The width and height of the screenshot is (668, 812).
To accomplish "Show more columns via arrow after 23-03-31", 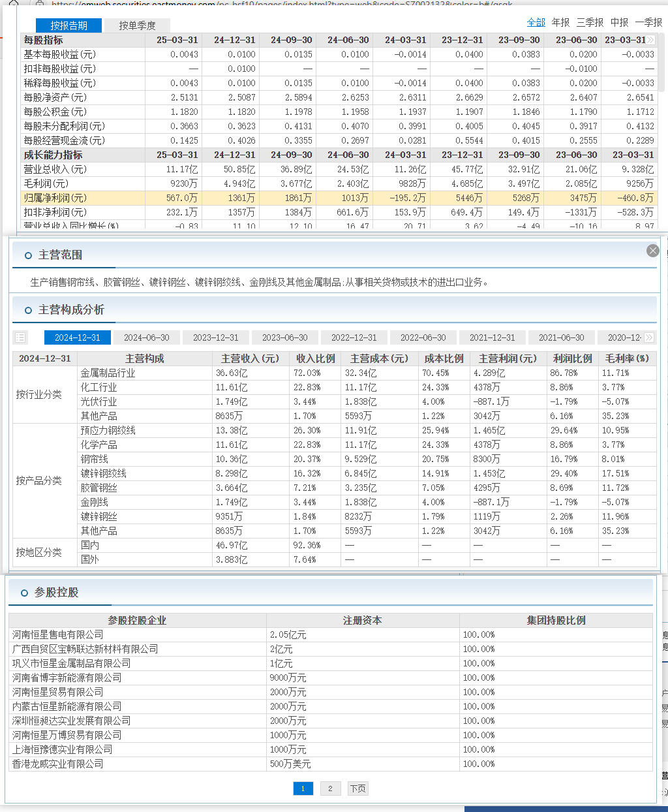I will point(650,40).
